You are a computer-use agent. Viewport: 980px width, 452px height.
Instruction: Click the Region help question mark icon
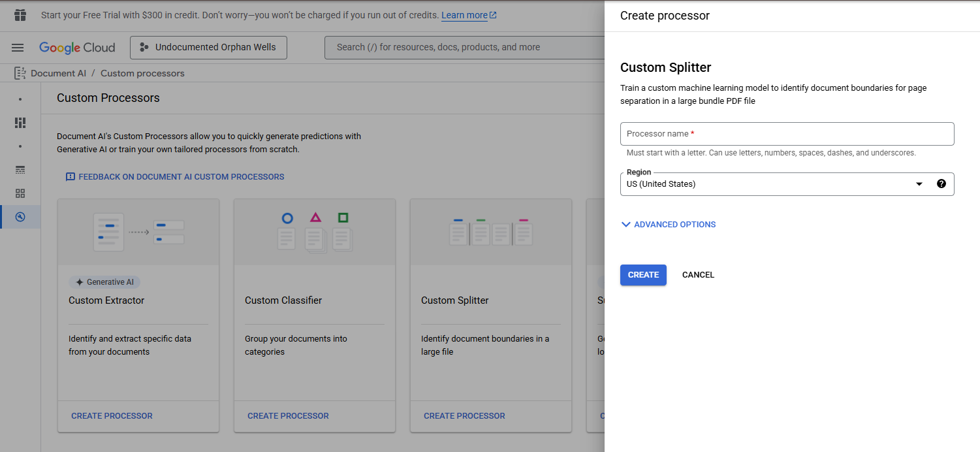point(941,184)
